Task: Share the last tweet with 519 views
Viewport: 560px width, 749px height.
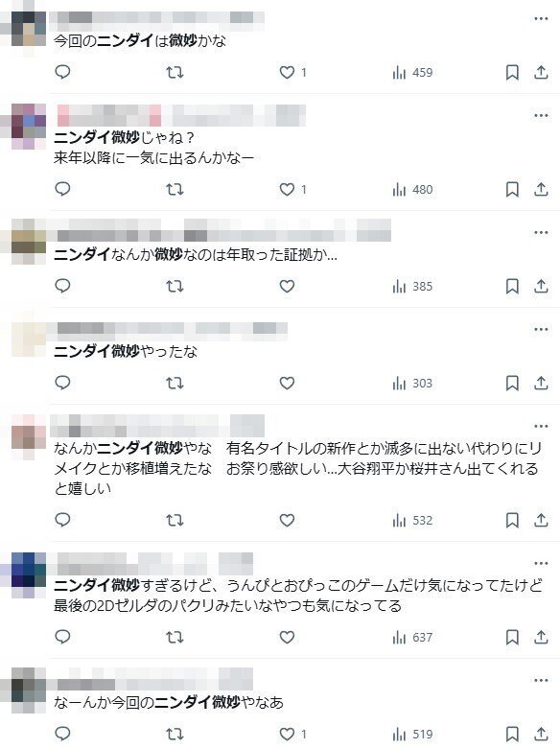Action: point(541,735)
